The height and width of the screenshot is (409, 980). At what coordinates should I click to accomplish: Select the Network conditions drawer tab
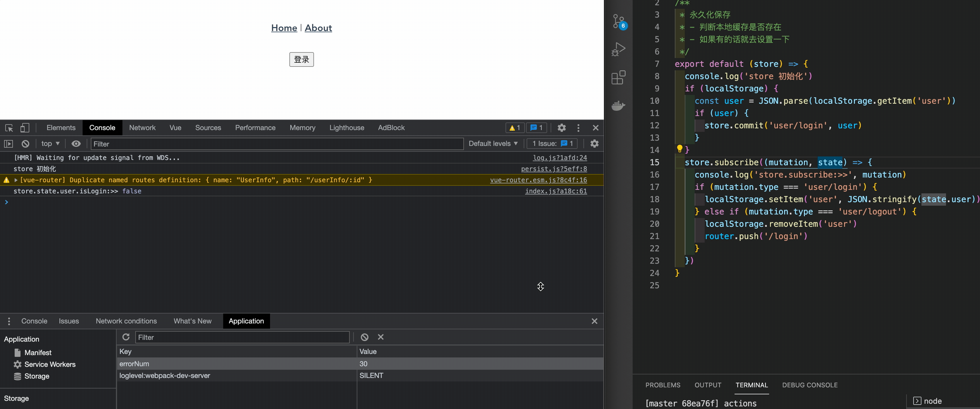[126, 321]
